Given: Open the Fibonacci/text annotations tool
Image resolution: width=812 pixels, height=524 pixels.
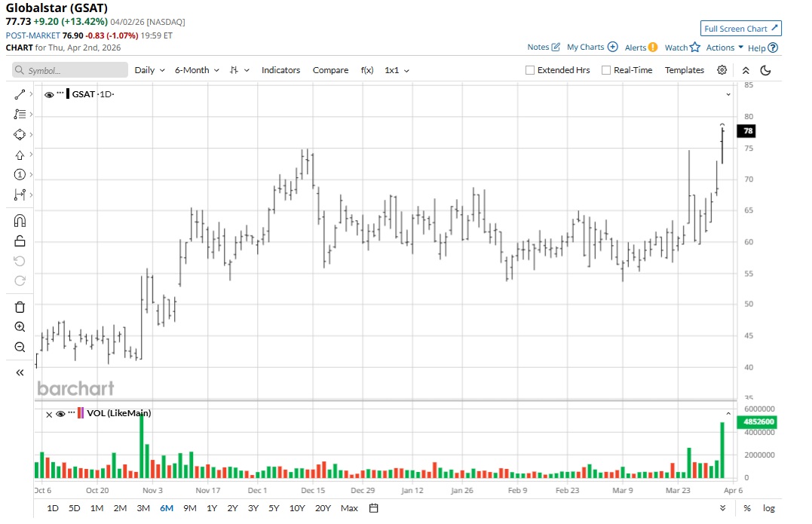Looking at the screenshot, I should point(20,114).
